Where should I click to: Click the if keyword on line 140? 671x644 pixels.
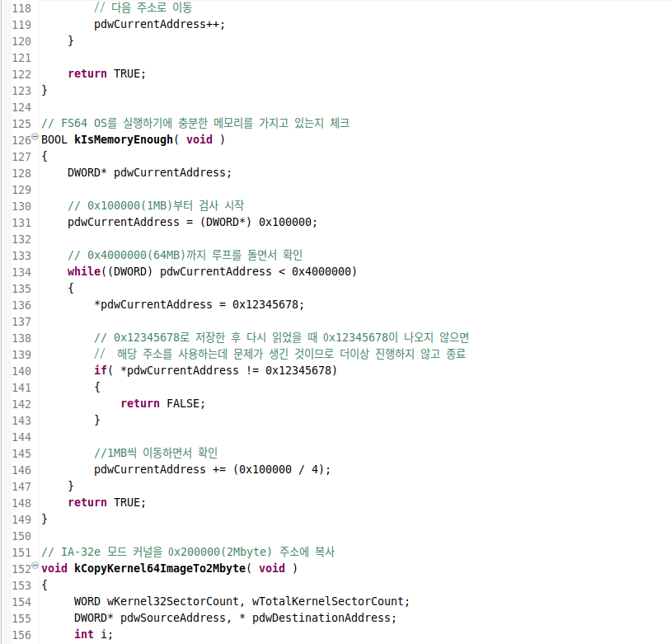(x=101, y=371)
